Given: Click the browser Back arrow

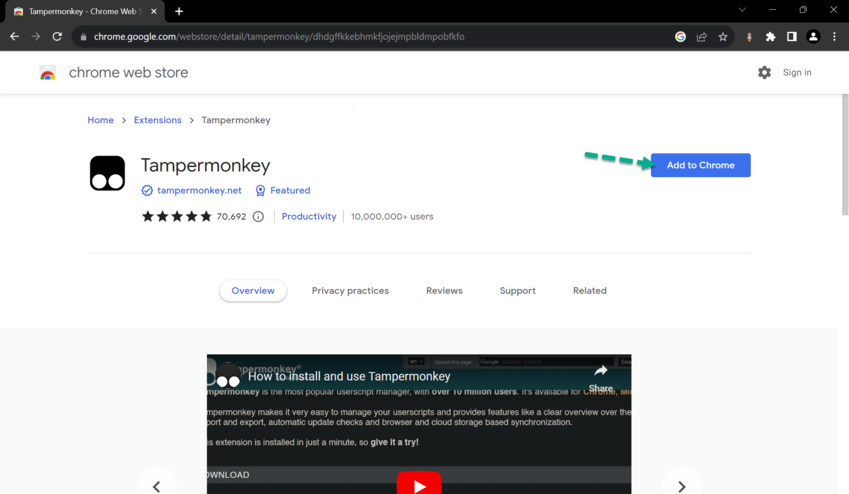Looking at the screenshot, I should [x=15, y=36].
